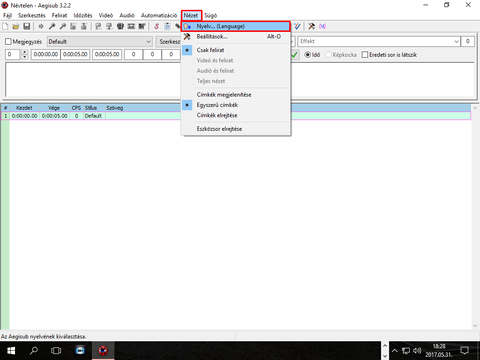Open the Időzítés menu

pyautogui.click(x=83, y=15)
